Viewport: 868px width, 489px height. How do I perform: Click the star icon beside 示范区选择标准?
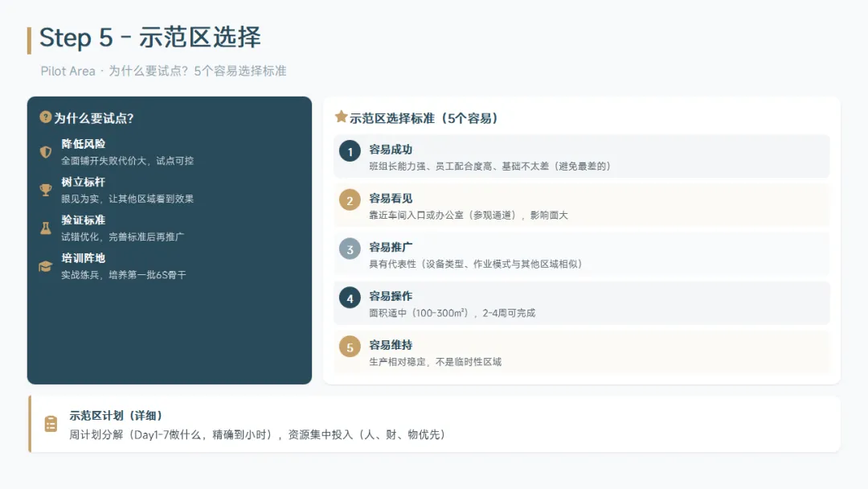(341, 117)
